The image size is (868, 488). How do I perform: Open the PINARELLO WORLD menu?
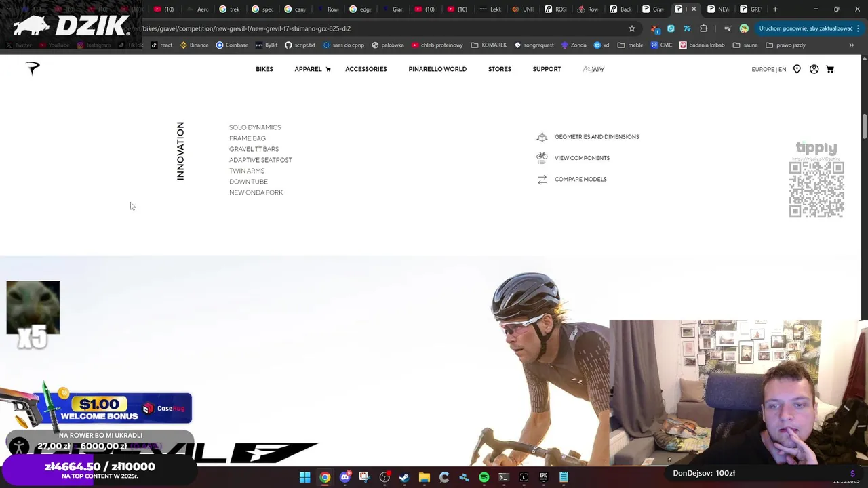click(x=437, y=69)
